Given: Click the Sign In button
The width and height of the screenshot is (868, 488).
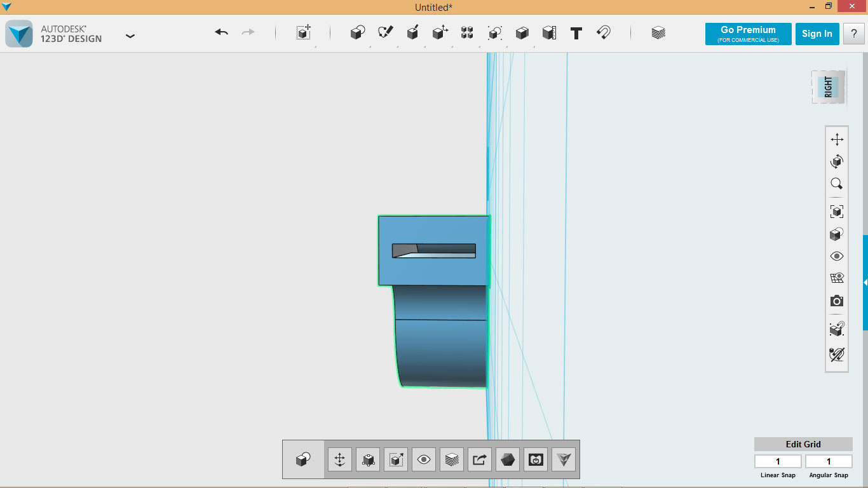Looking at the screenshot, I should 817,34.
